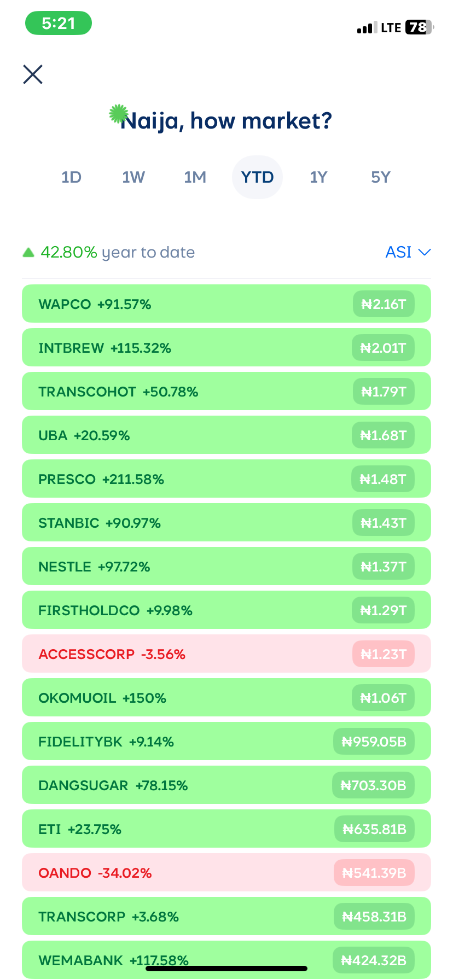Open the ASI index dropdown
The image size is (453, 980).
point(408,252)
